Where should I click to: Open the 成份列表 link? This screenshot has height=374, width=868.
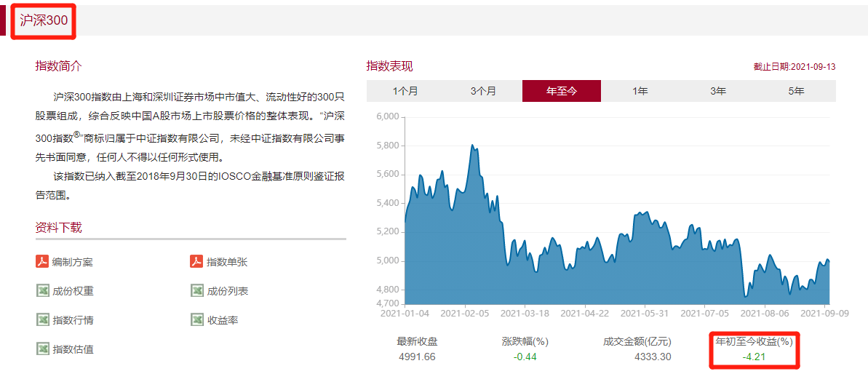[227, 291]
